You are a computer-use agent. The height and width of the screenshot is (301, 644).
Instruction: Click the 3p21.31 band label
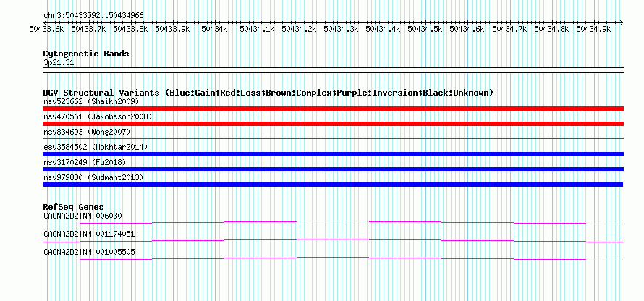(x=59, y=63)
